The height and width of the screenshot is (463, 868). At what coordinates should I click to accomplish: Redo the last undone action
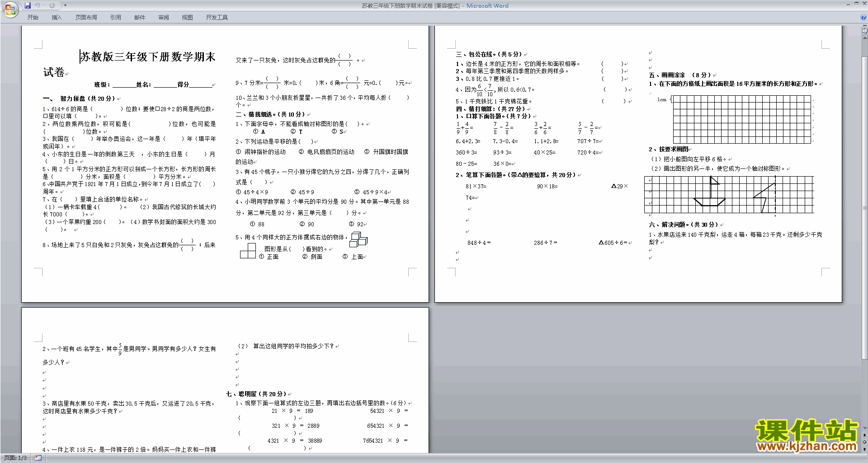tap(52, 5)
